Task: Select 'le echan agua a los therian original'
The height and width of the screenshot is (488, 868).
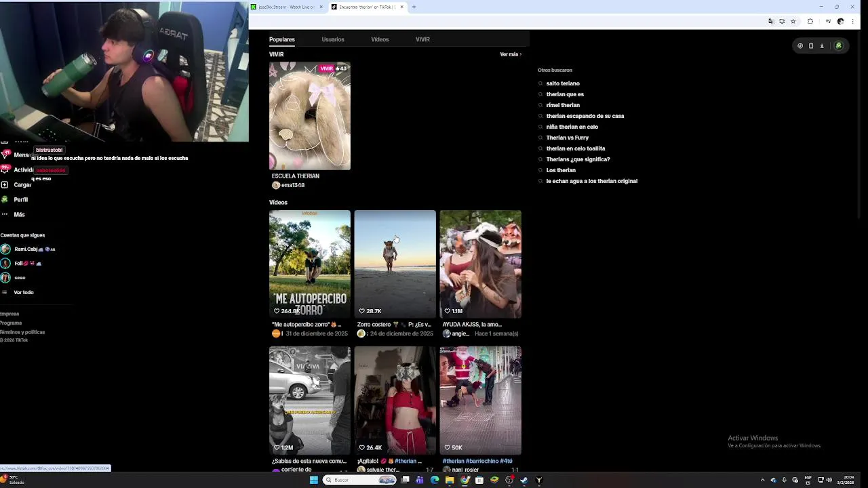Action: point(592,181)
